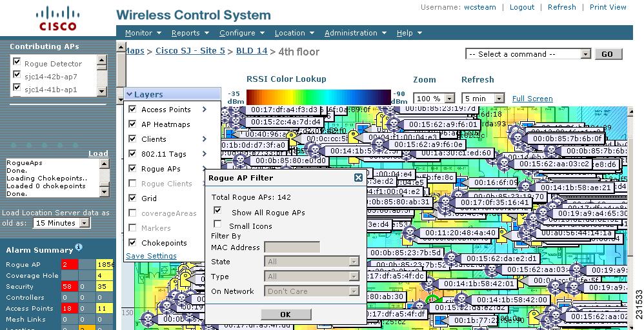This screenshot has width=644, height=330.
Task: Open the Refresh 5 min dropdown
Action: 483,99
